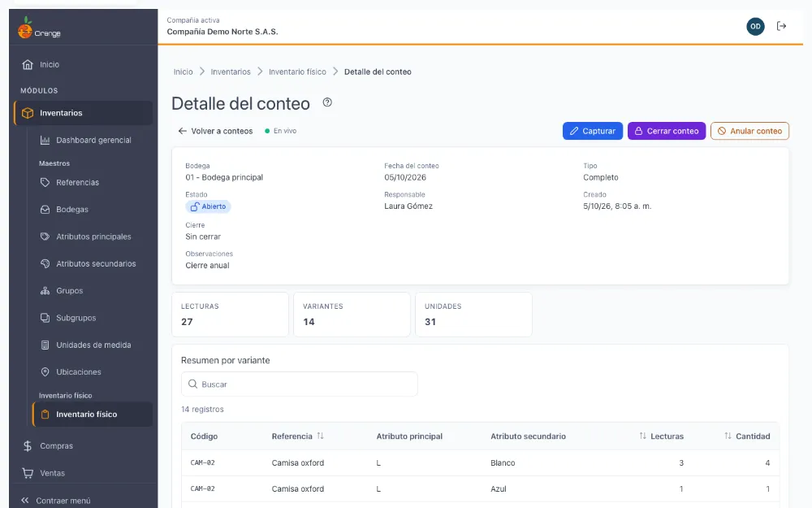Click the Atributos principales icon
Image resolution: width=812 pixels, height=508 pixels.
point(45,237)
